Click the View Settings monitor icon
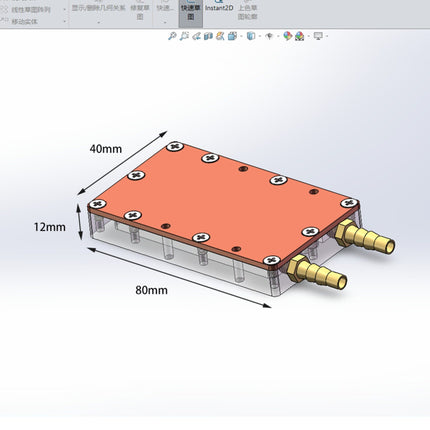The height and width of the screenshot is (430, 430). pyautogui.click(x=318, y=36)
